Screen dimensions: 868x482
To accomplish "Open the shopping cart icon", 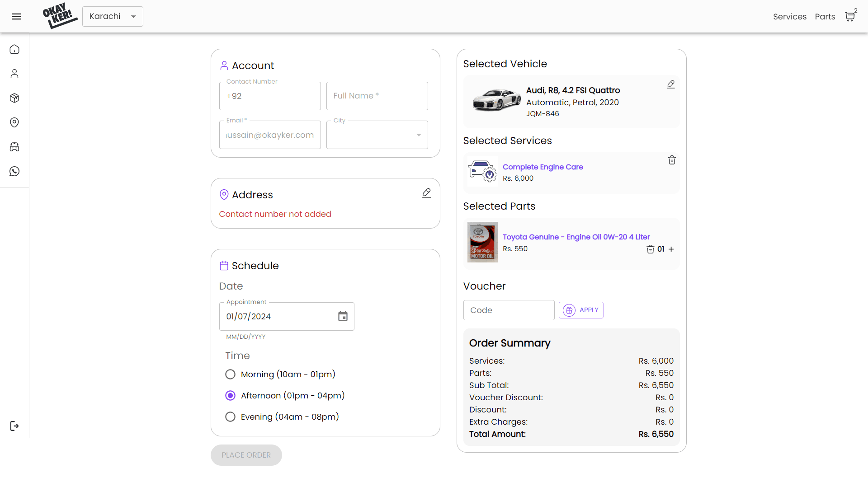I will pos(850,17).
